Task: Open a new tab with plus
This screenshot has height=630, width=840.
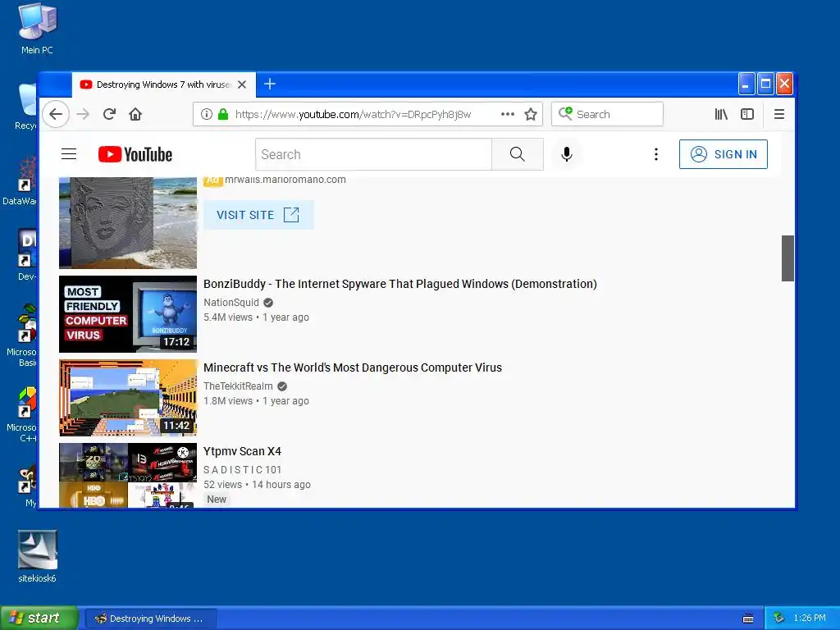Action: tap(270, 84)
